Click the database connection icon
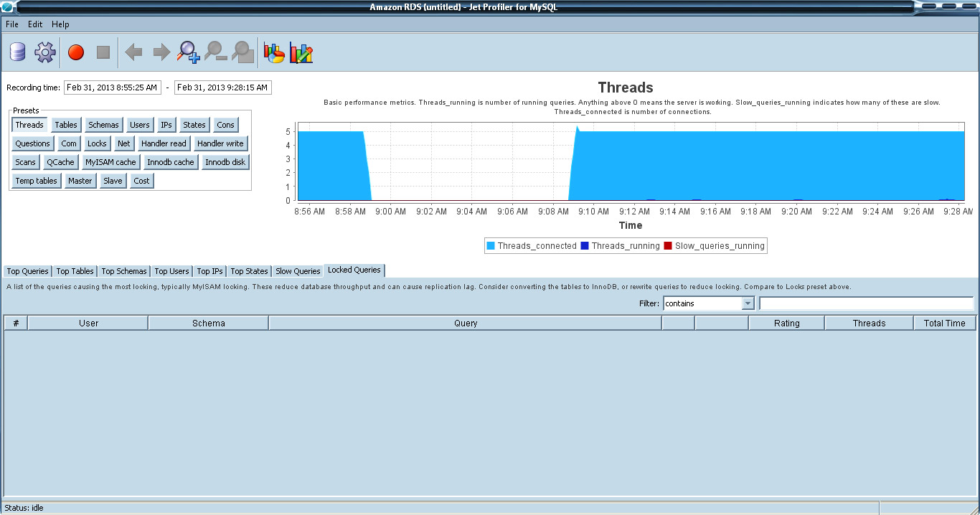 click(x=17, y=52)
